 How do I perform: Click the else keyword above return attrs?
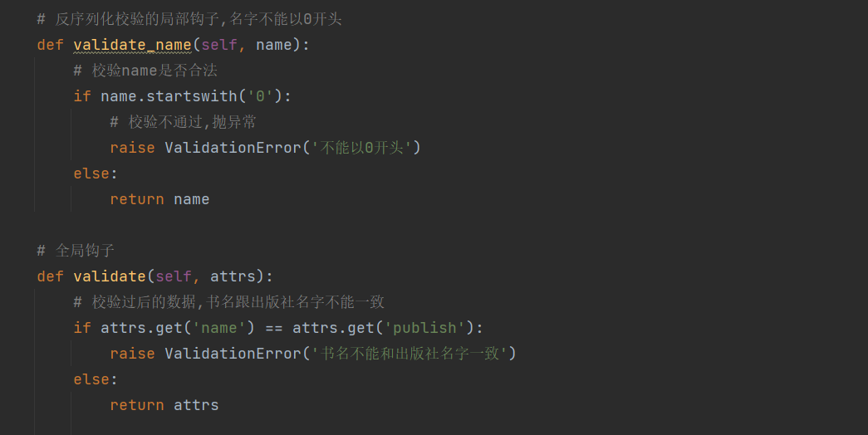(91, 379)
